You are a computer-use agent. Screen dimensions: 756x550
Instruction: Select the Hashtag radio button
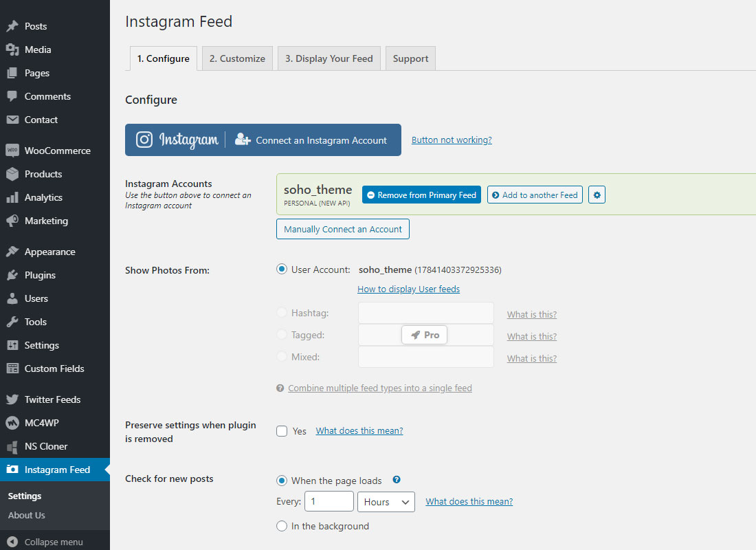282,313
